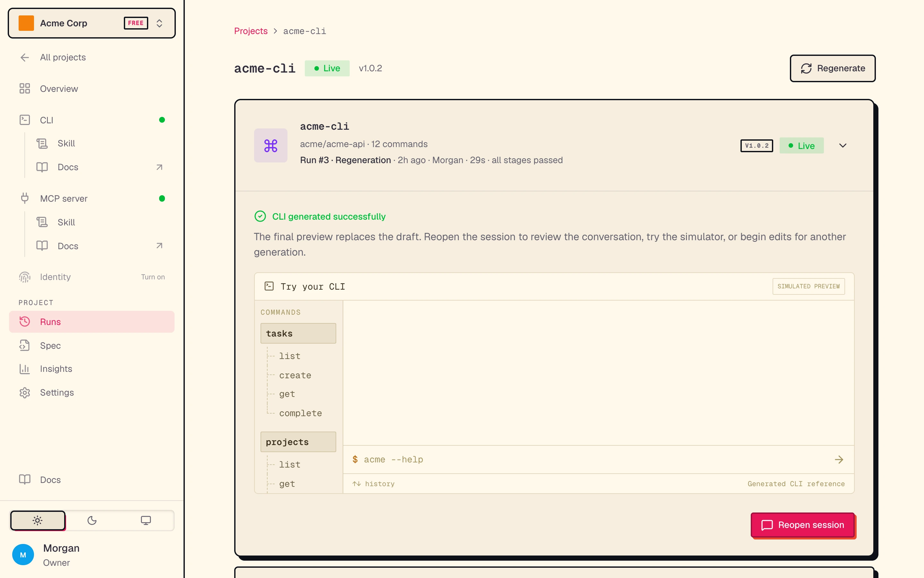
Task: Open the Overview page
Action: 92,89
